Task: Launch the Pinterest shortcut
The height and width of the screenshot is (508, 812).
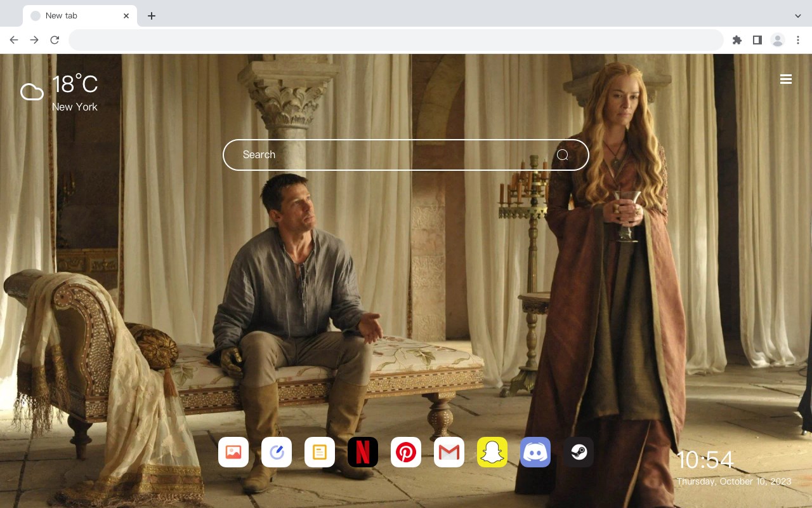Action: click(406, 452)
